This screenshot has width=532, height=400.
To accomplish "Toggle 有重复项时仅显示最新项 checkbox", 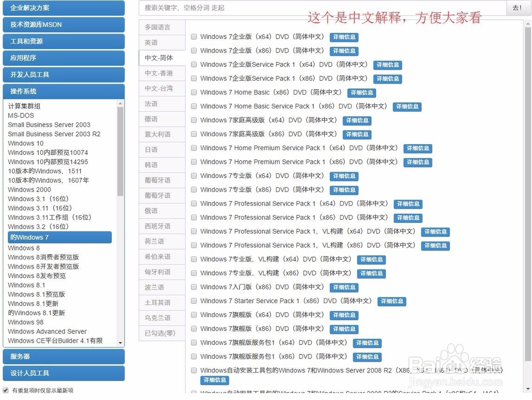I will (5, 390).
